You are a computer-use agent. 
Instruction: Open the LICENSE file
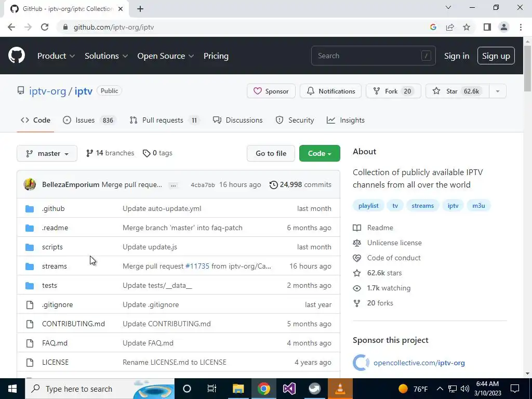[55, 362]
